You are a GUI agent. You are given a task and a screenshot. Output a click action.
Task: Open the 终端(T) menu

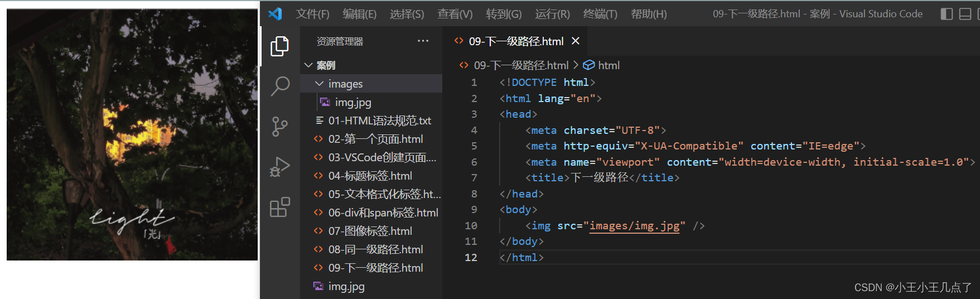tap(600, 14)
